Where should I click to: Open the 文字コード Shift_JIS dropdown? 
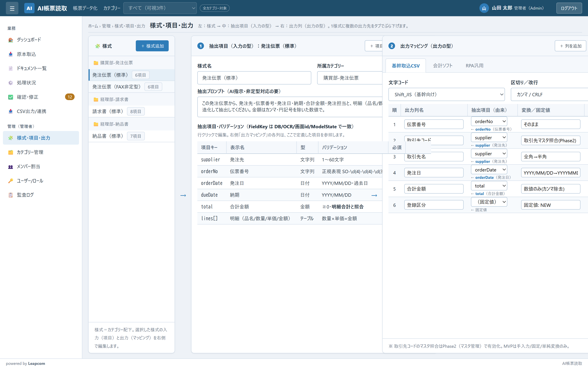446,94
